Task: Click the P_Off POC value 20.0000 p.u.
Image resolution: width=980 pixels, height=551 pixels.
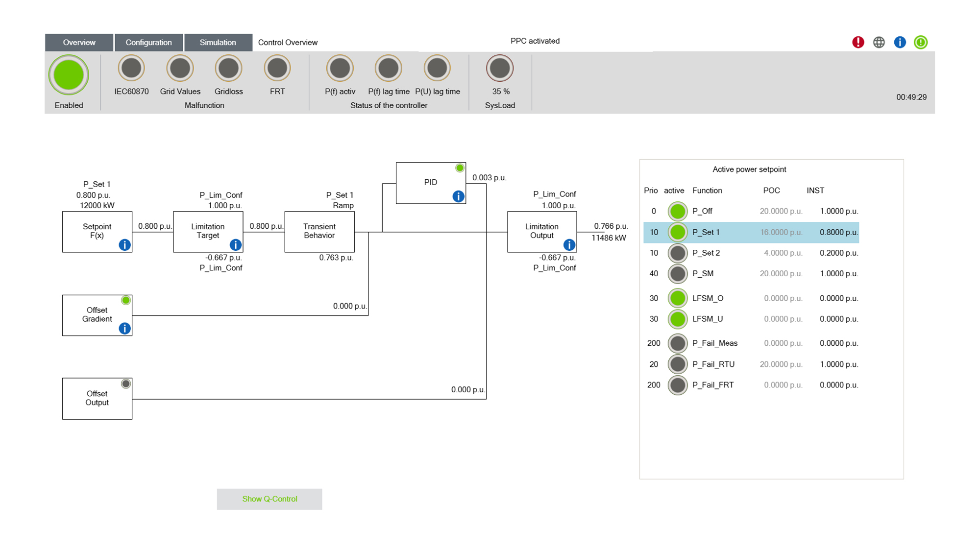Action: [781, 212]
